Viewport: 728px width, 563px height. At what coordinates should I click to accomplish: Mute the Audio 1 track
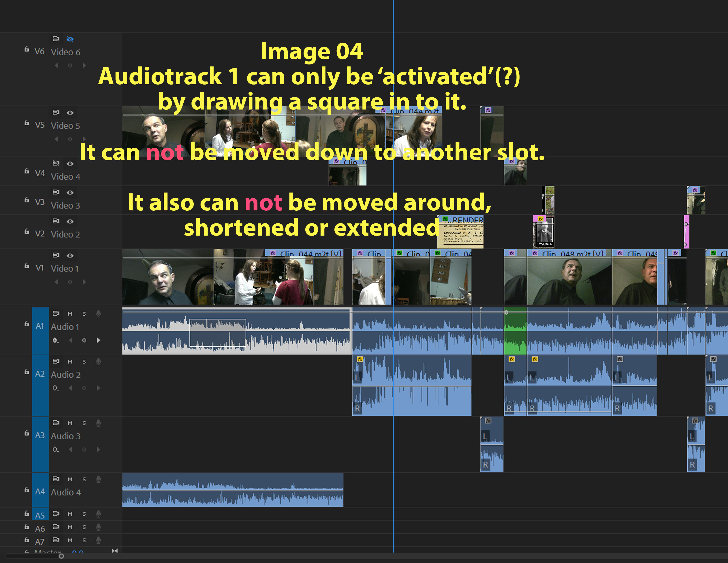70,314
